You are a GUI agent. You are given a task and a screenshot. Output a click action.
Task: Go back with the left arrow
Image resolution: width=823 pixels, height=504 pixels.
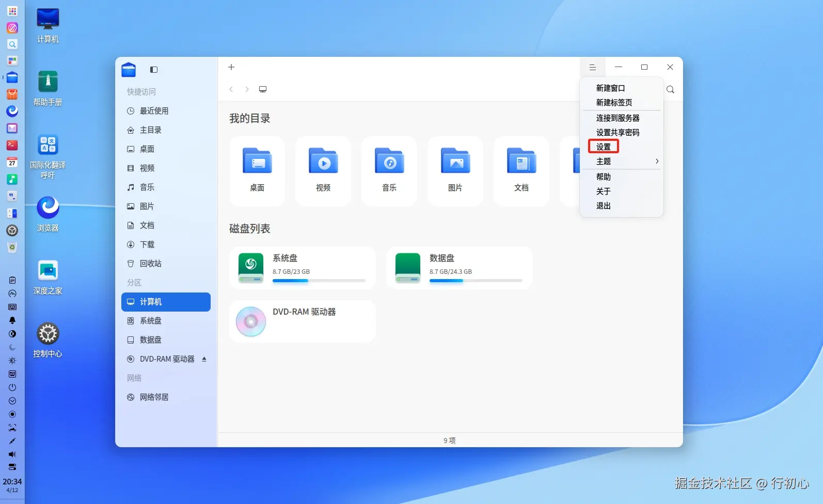231,89
